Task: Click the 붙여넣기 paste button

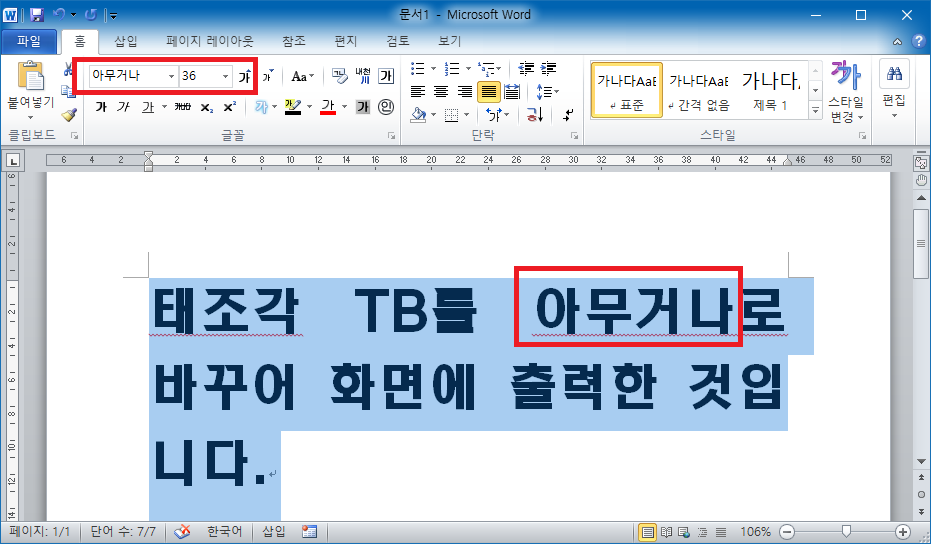Action: coord(30,89)
